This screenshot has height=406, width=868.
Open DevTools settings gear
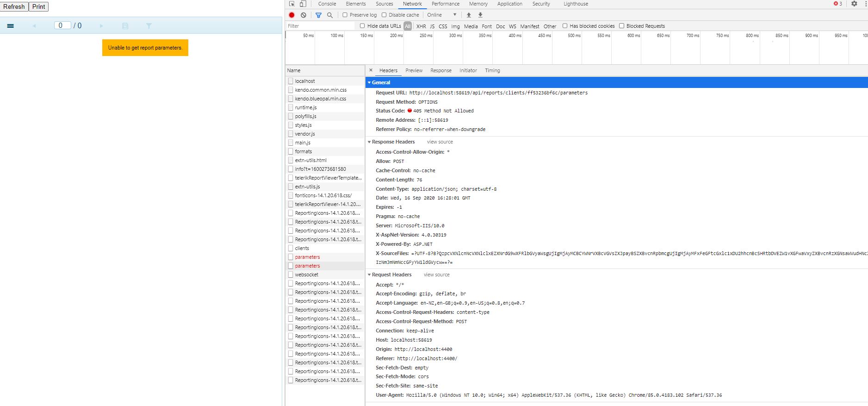point(854,4)
